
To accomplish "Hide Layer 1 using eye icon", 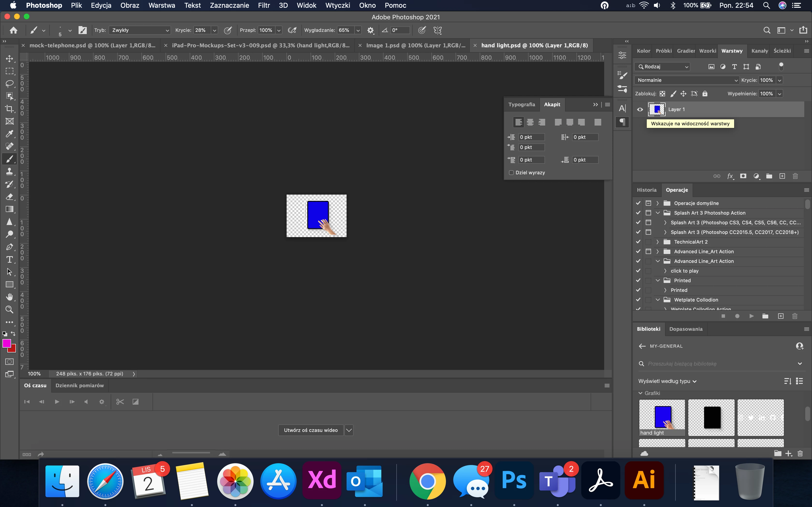I will (640, 109).
